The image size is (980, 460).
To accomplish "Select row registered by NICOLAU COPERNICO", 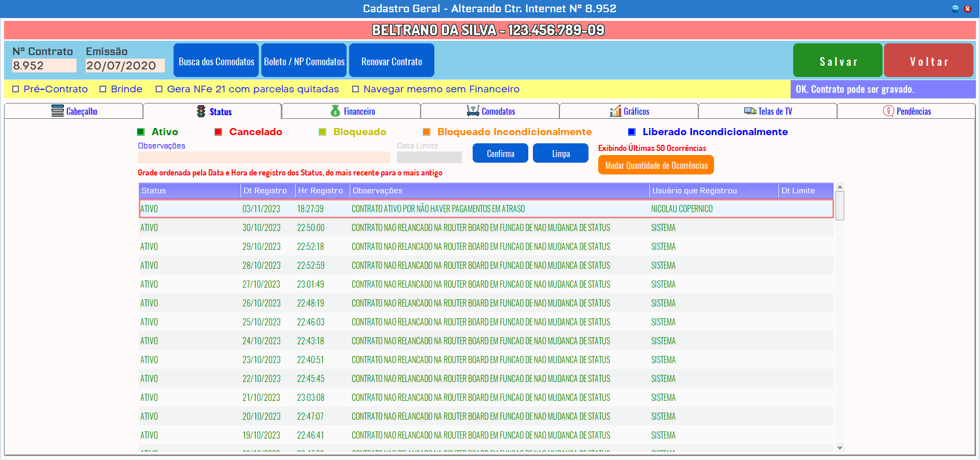I will click(x=486, y=209).
